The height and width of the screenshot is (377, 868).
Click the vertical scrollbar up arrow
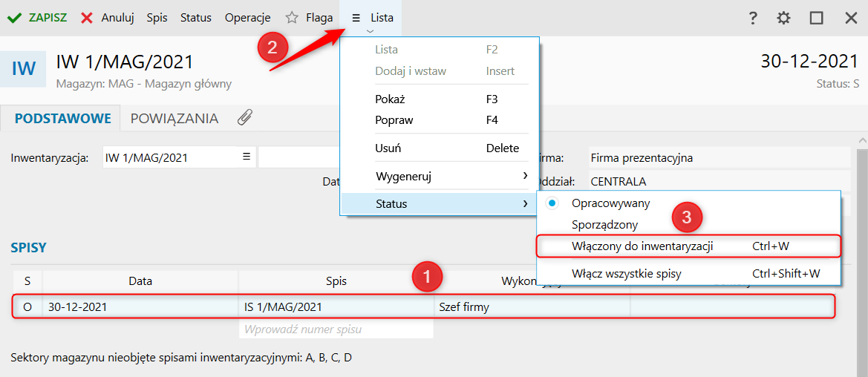coord(863,140)
